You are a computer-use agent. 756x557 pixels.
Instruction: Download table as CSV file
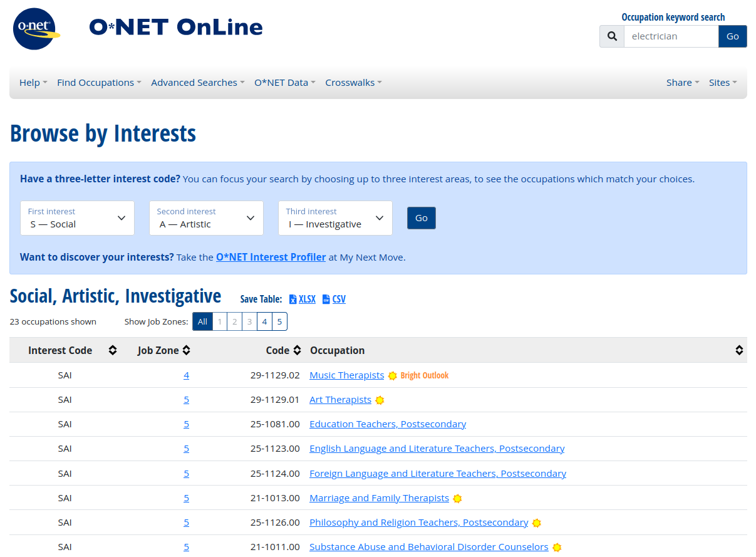click(334, 299)
